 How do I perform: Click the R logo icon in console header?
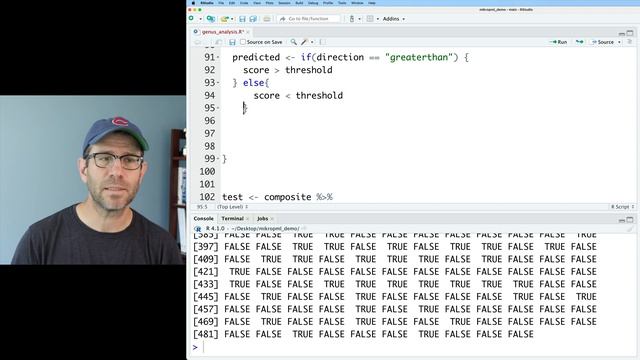198,229
